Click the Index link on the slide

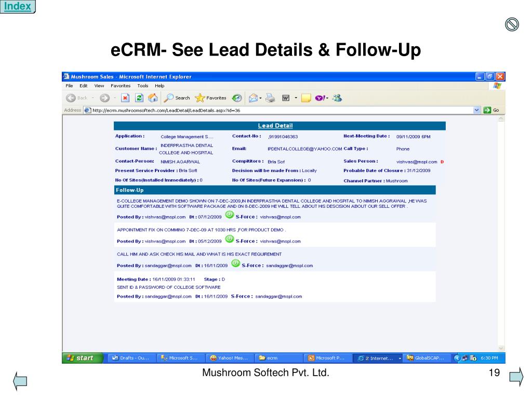coord(17,6)
